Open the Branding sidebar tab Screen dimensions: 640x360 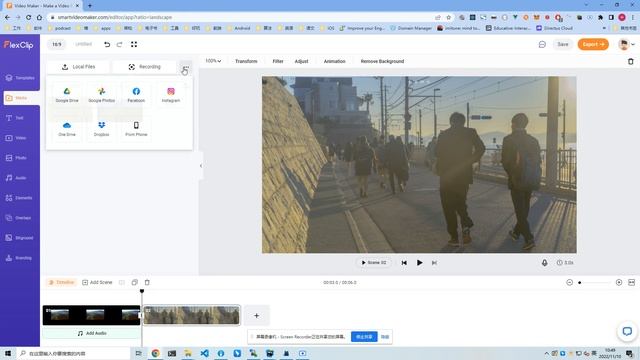point(20,258)
